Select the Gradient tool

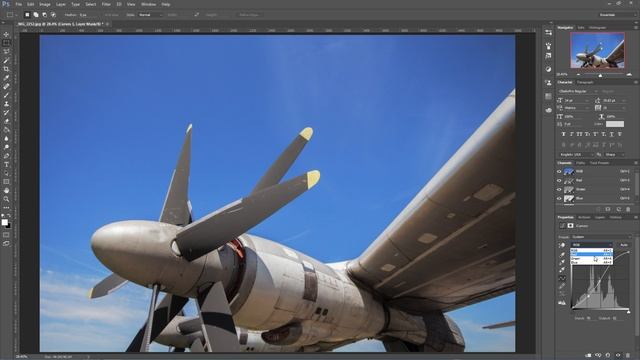coord(6,130)
